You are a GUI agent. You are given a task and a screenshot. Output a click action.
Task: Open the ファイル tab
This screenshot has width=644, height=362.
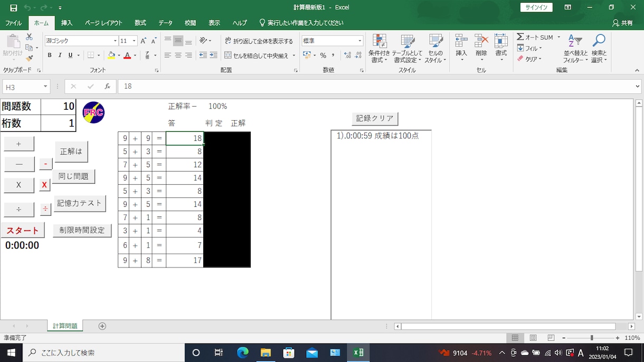point(14,23)
